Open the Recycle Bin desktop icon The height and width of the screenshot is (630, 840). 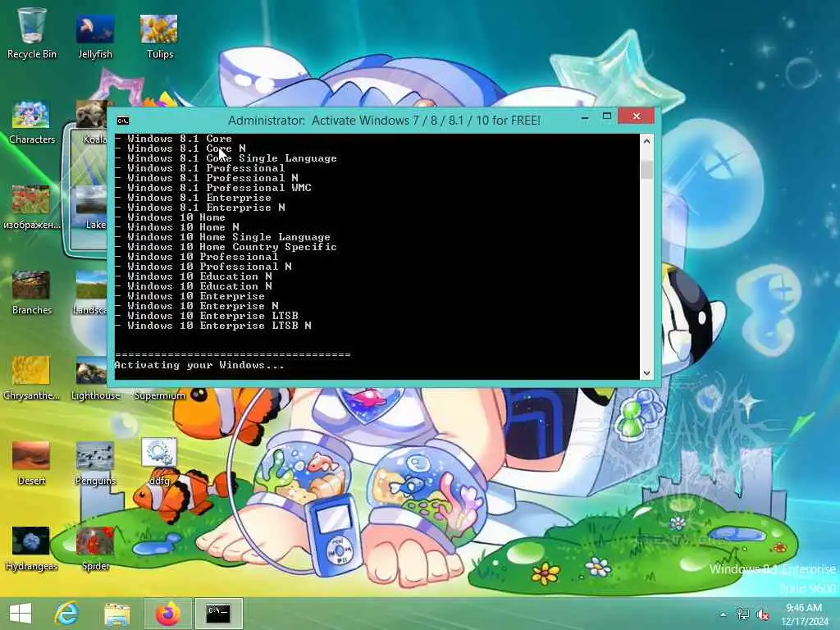point(32,33)
